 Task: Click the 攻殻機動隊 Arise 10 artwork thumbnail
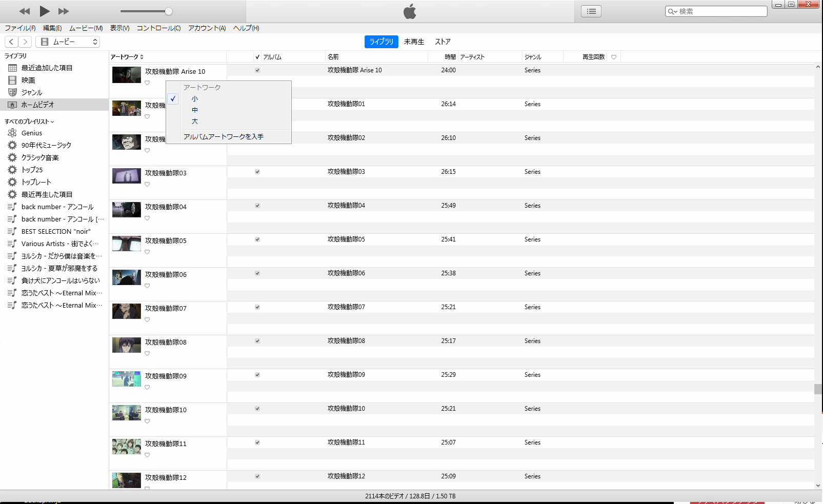(x=127, y=75)
